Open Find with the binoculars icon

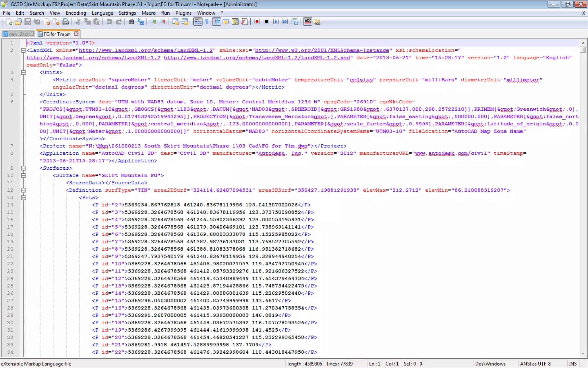coord(131,22)
